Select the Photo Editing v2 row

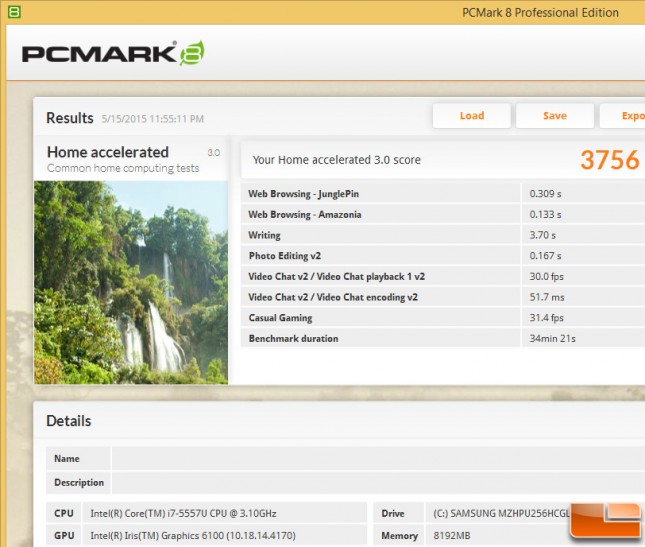click(x=443, y=255)
